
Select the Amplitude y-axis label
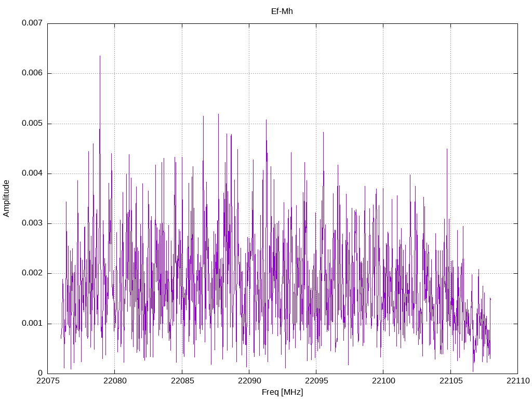[6, 198]
